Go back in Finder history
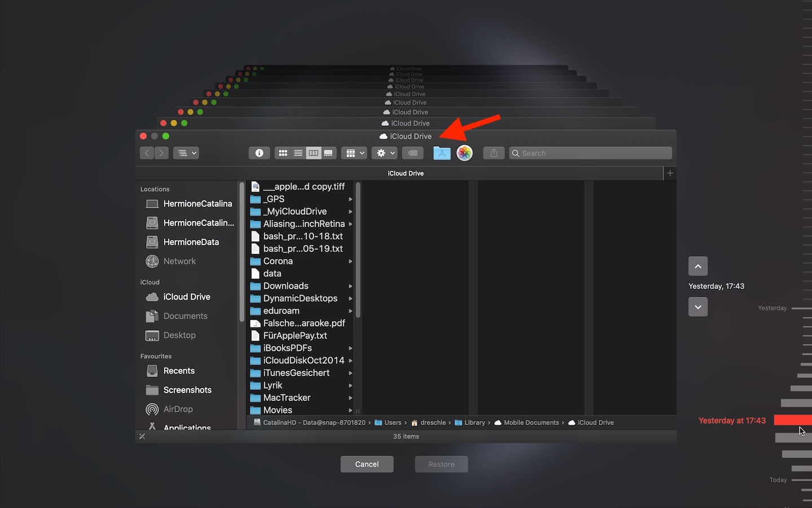 (x=147, y=153)
